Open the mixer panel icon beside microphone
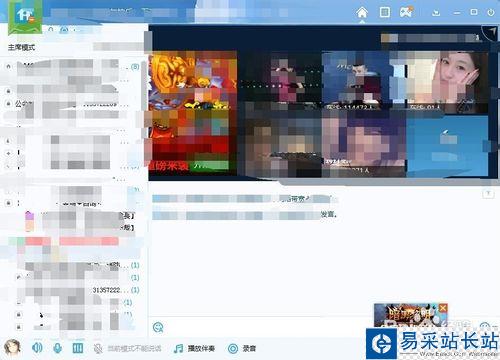Screen dimensions: 500x360 click(x=78, y=348)
